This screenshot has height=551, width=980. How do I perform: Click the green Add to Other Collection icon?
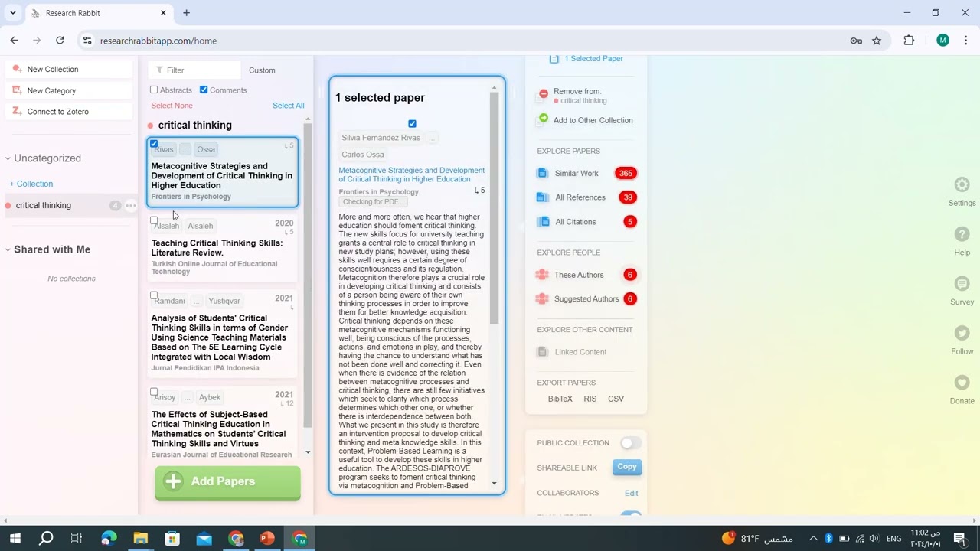click(x=544, y=119)
